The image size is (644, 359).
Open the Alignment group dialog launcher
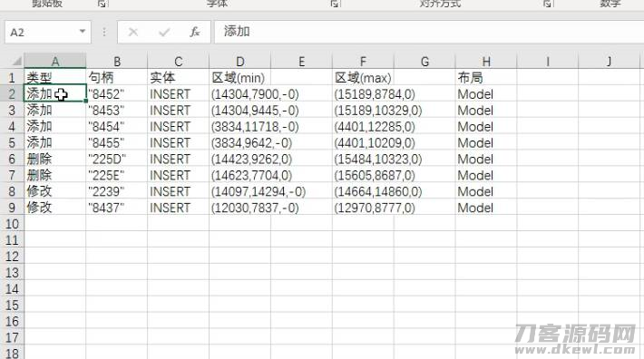547,4
